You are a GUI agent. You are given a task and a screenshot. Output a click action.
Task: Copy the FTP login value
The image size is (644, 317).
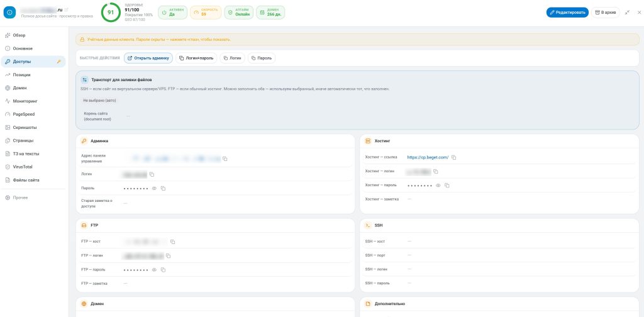pyautogui.click(x=169, y=256)
